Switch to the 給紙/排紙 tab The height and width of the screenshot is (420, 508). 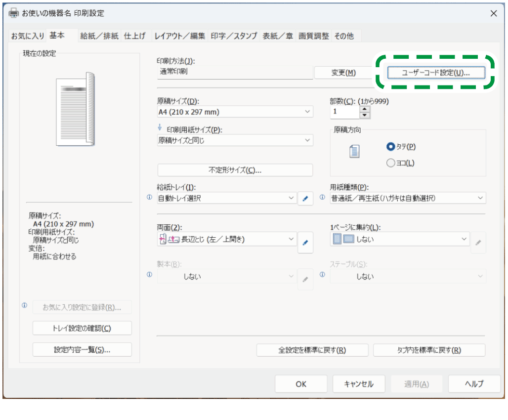click(x=99, y=36)
